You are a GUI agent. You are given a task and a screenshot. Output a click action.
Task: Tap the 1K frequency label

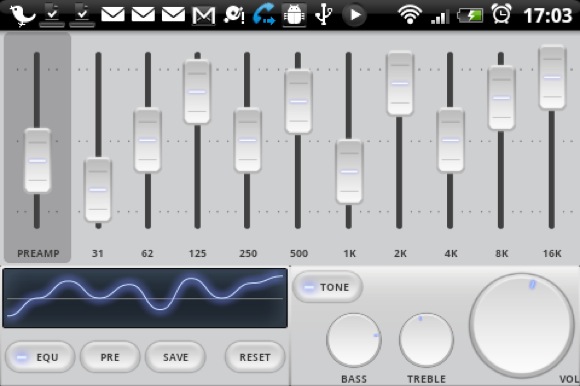(x=350, y=254)
